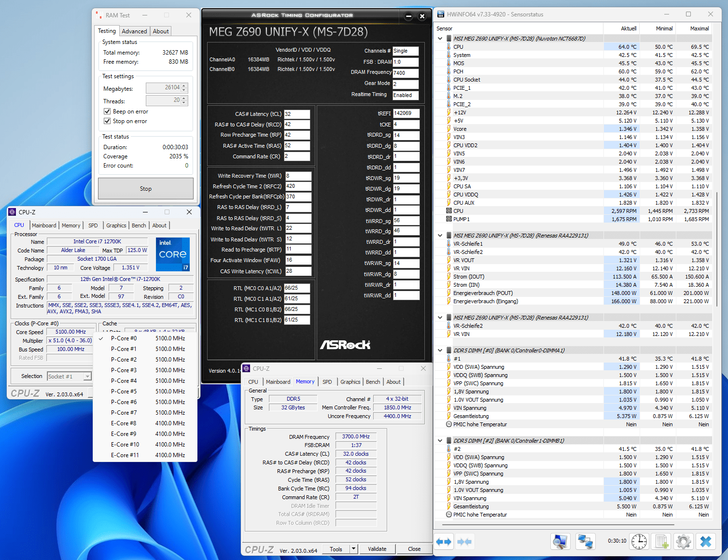Select P-Core #0 checked entry in core menu
Viewport: 728px width, 560px height.
point(145,338)
